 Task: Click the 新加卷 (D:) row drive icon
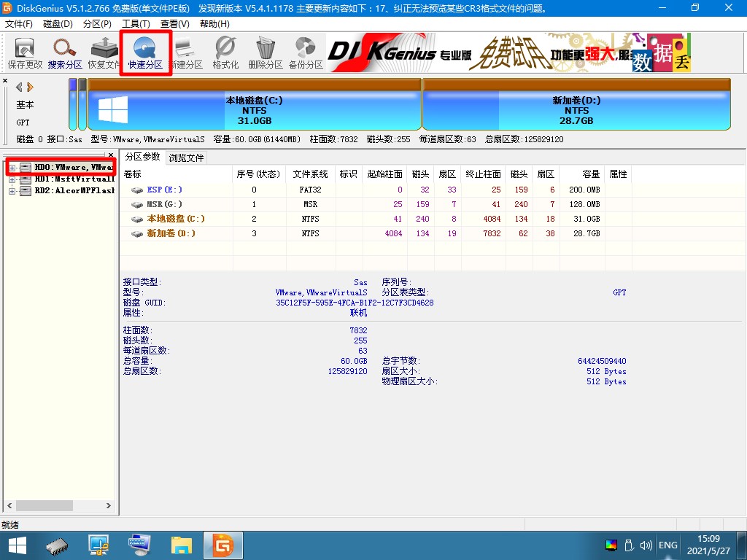tap(137, 234)
